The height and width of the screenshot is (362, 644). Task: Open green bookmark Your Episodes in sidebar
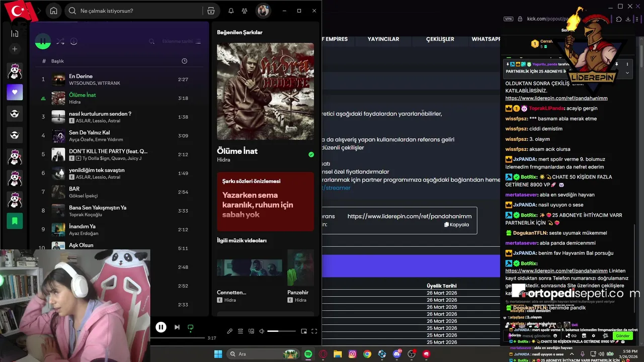15,221
